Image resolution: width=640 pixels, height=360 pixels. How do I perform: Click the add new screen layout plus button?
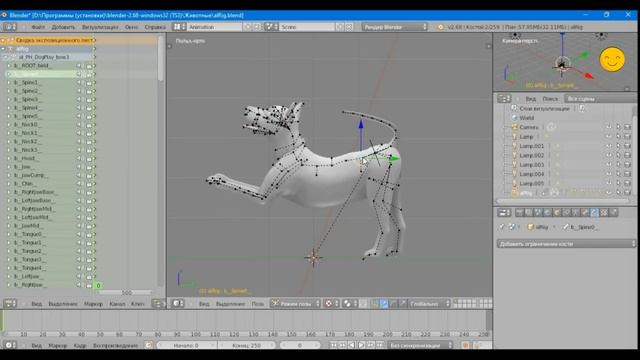(x=248, y=27)
